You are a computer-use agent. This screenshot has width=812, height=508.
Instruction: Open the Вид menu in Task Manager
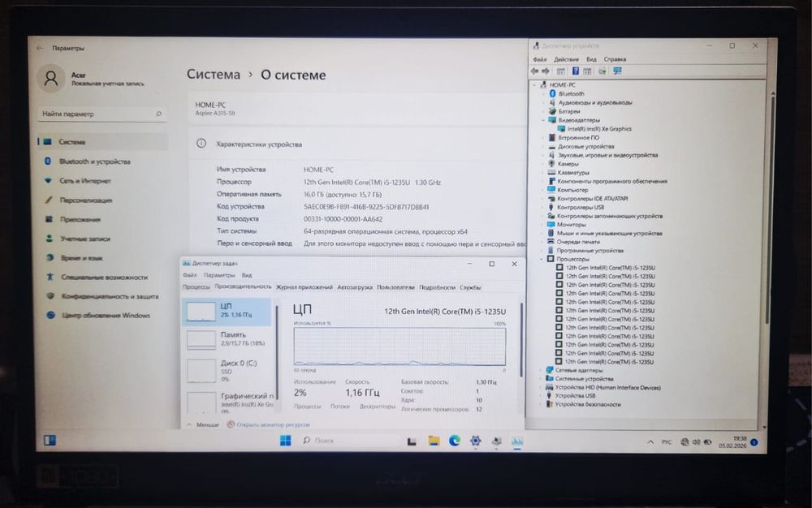click(x=247, y=275)
